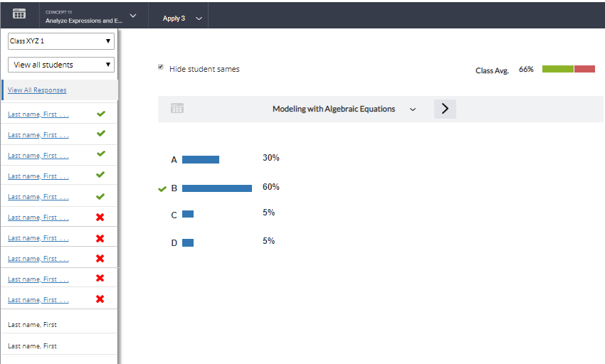The width and height of the screenshot is (605, 364).
Task: Click the red portion of class average bar
Action: pyautogui.click(x=584, y=69)
